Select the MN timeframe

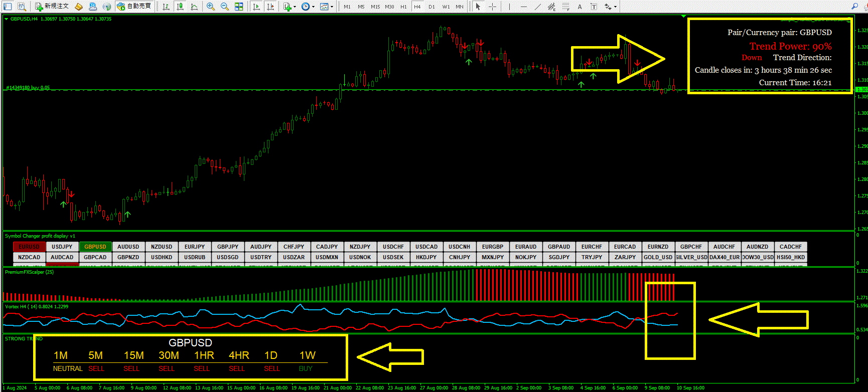click(460, 7)
